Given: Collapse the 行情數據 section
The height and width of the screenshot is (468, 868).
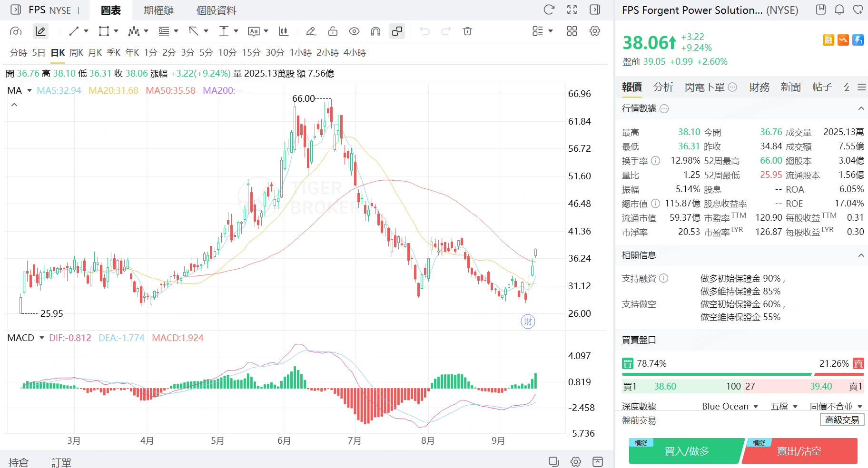Looking at the screenshot, I should pos(861,108).
